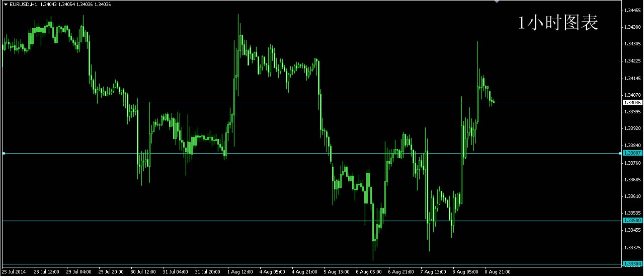Screen dimensions: 644x276
Task: Click the 31 Jul 20:00 time label
Action: (x=207, y=272)
